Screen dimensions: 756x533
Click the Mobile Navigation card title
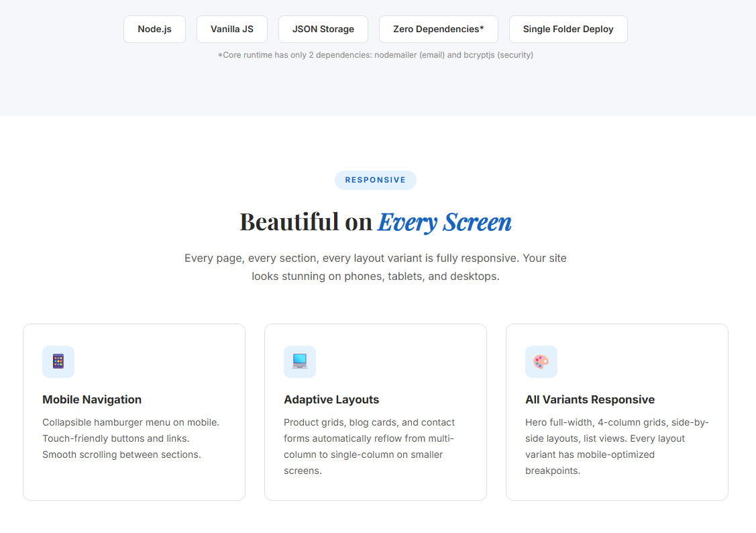pyautogui.click(x=92, y=399)
